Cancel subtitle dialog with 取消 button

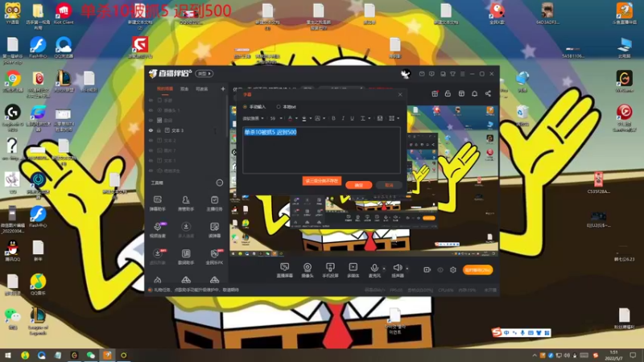(389, 185)
